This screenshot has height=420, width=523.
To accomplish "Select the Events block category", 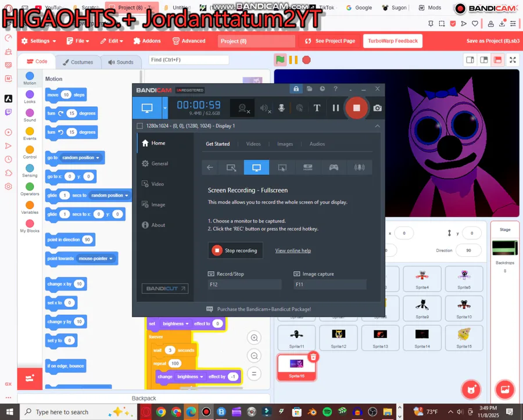I will pyautogui.click(x=30, y=134).
